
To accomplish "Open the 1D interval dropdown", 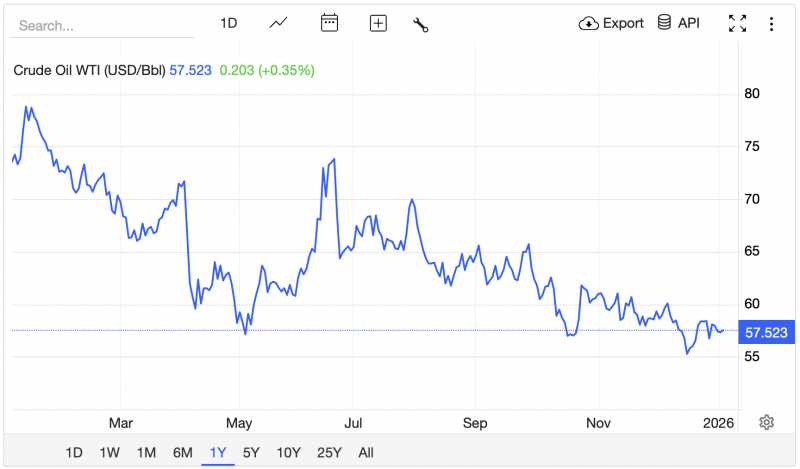I will [228, 23].
